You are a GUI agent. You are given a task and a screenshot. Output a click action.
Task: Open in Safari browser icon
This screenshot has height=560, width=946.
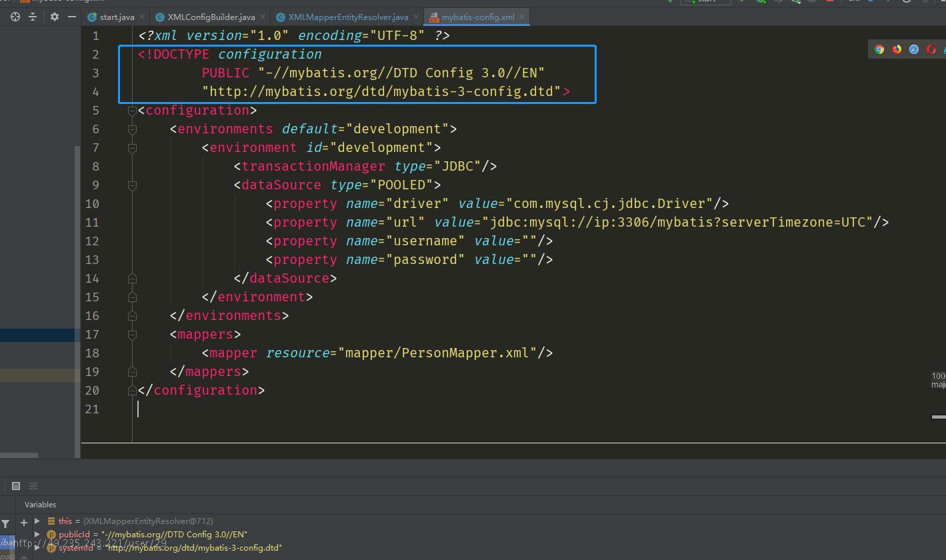914,49
